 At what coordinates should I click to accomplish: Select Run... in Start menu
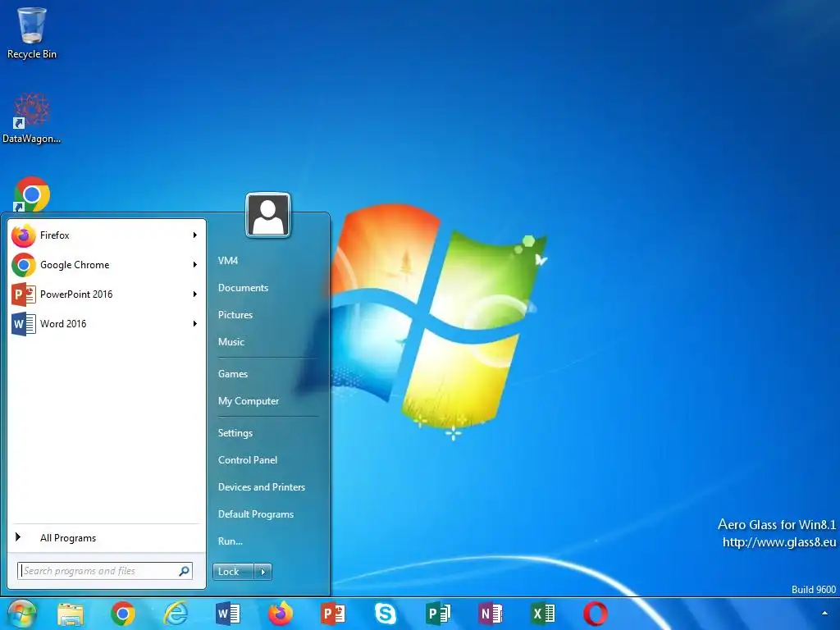point(231,541)
